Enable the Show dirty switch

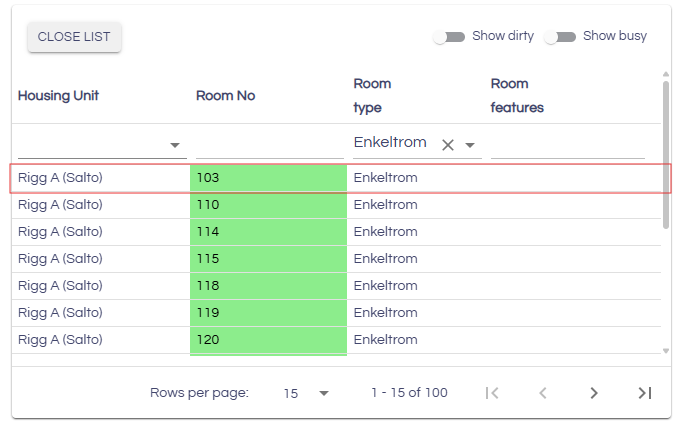tap(449, 37)
